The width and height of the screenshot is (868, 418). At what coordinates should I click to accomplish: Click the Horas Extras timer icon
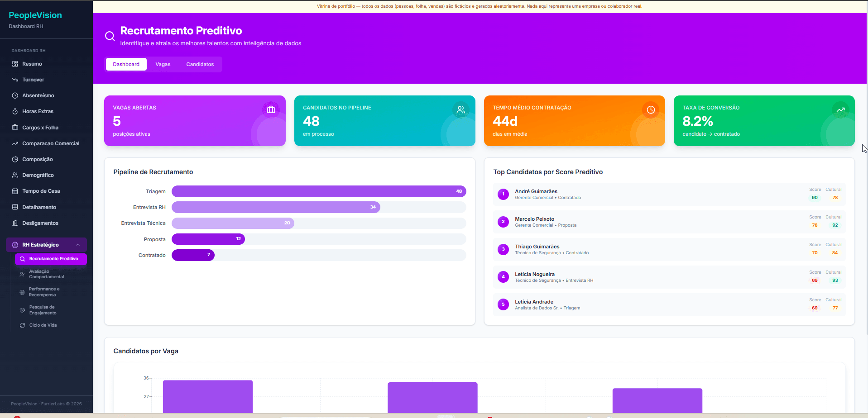pos(15,111)
